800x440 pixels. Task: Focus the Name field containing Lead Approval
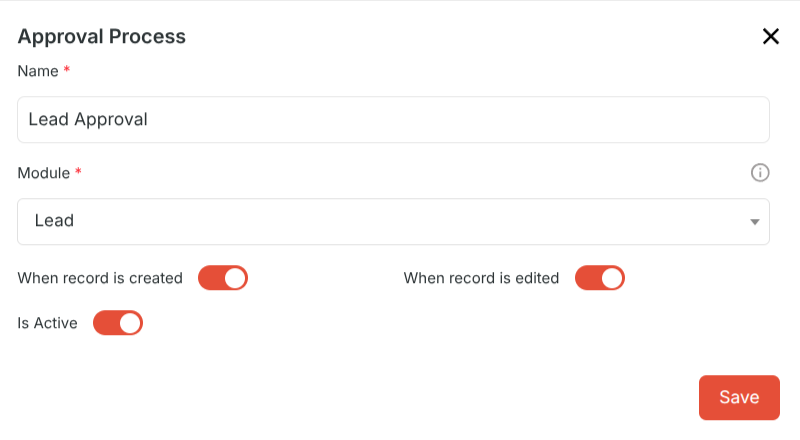393,119
